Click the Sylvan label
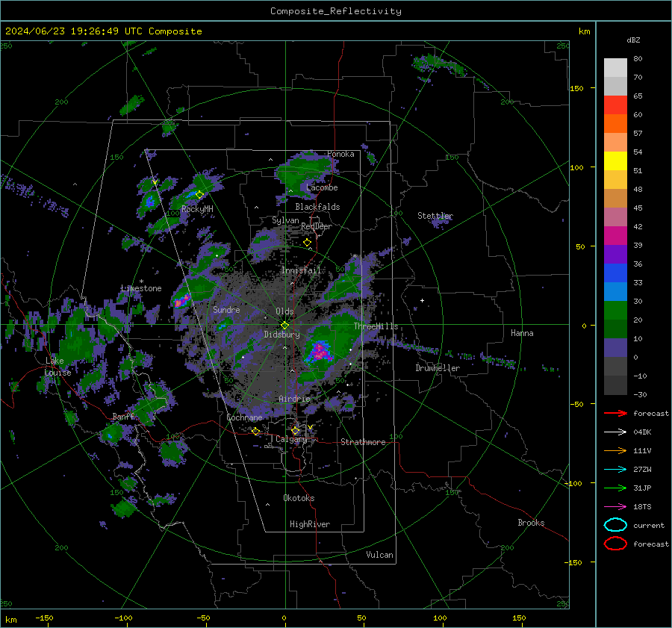The height and width of the screenshot is (628, 672). pos(285,220)
